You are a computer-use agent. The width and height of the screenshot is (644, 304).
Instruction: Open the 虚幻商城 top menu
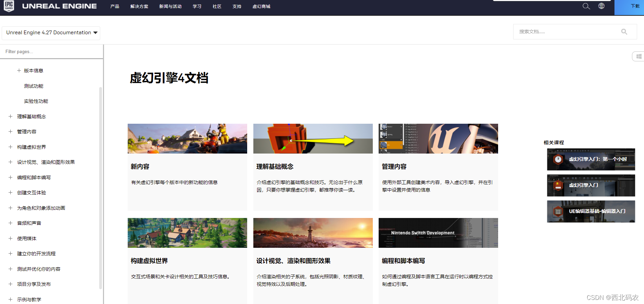coord(261,7)
